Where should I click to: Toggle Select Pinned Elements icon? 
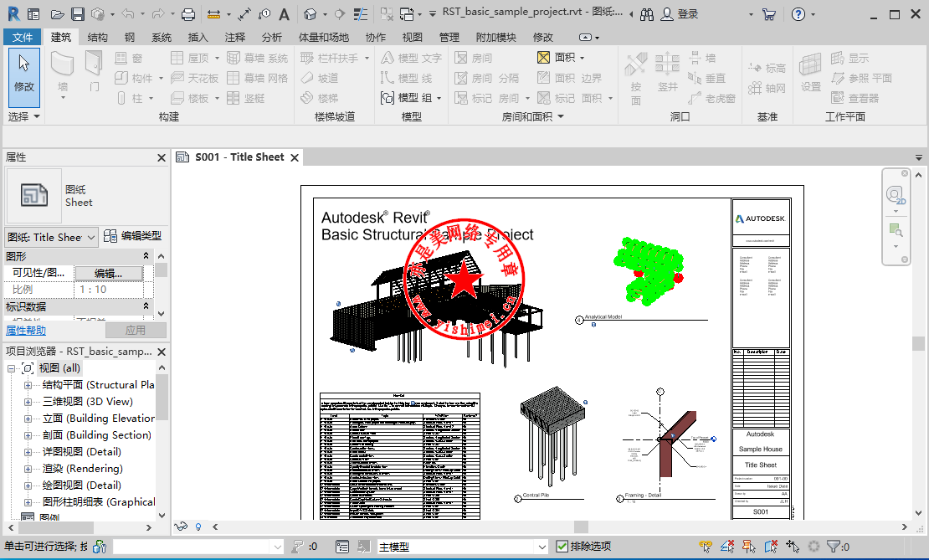[749, 547]
